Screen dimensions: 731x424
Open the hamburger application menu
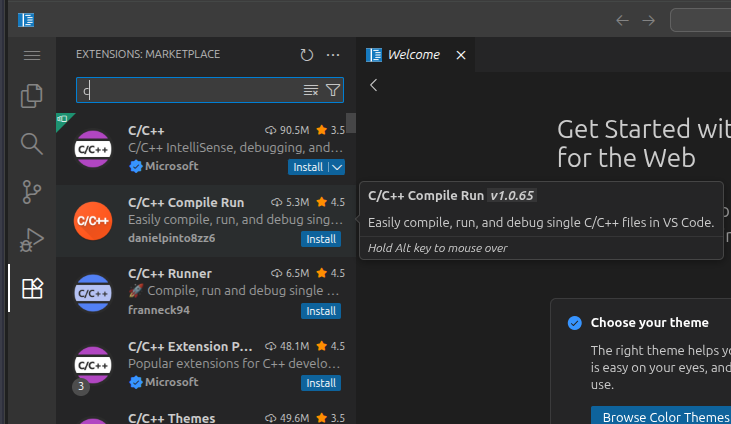32,55
